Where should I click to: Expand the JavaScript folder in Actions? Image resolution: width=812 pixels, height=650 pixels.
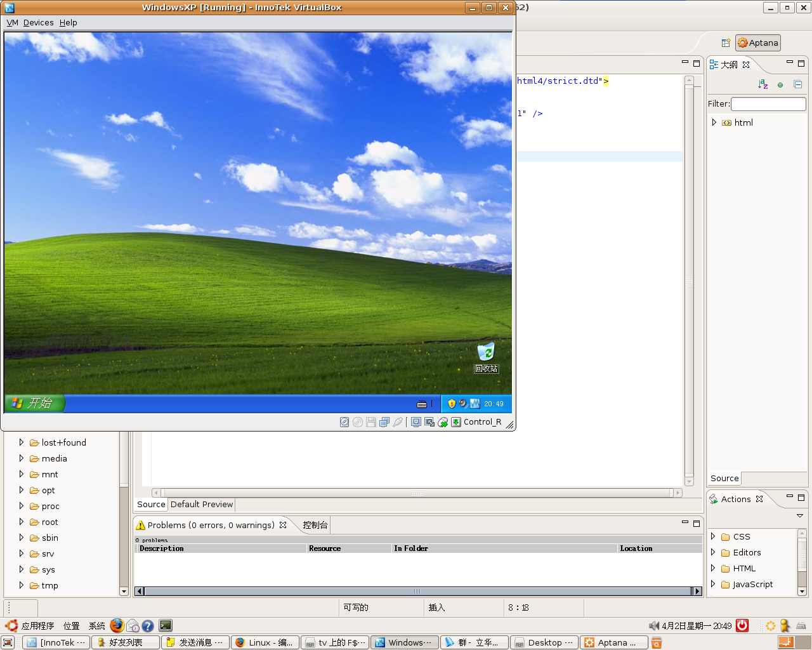click(713, 584)
